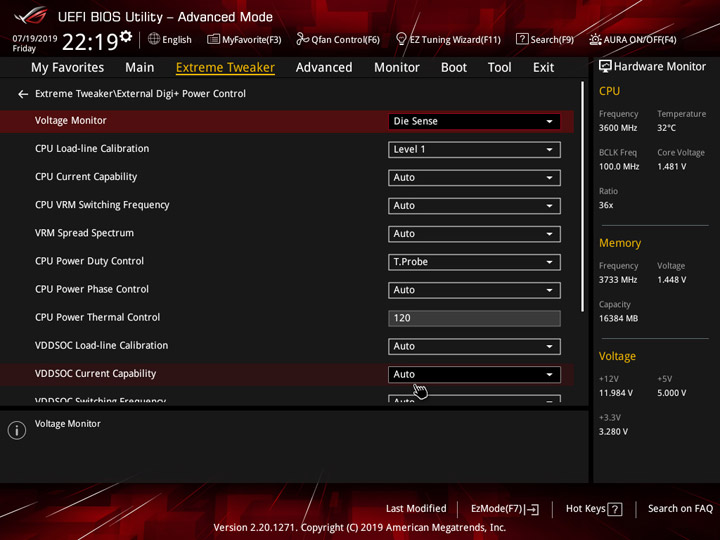Select CPU Load-line Calibration label

(x=92, y=149)
